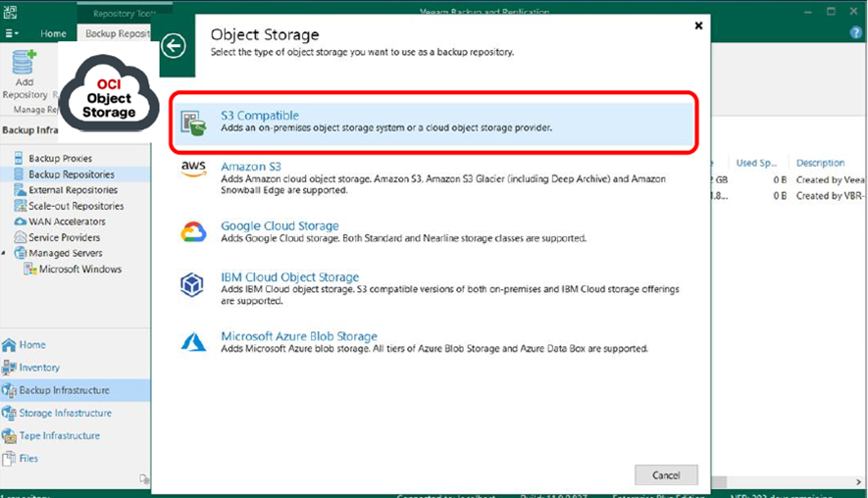Close the Object Storage dialog
This screenshot has height=498, width=868.
[x=698, y=25]
